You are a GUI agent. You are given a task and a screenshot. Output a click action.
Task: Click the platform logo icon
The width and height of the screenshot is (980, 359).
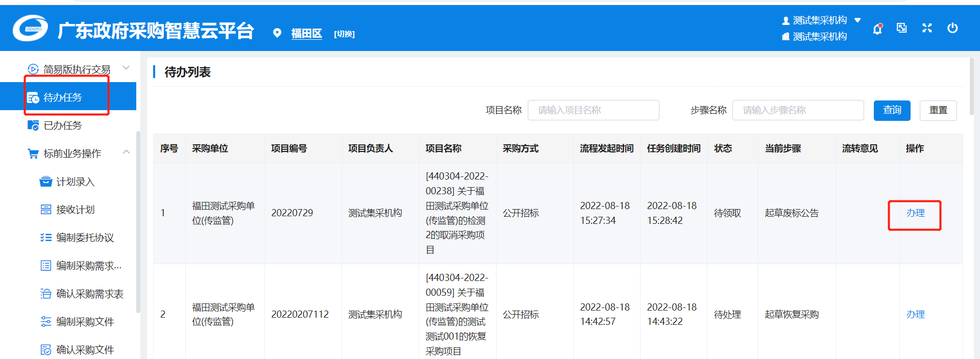pos(31,29)
